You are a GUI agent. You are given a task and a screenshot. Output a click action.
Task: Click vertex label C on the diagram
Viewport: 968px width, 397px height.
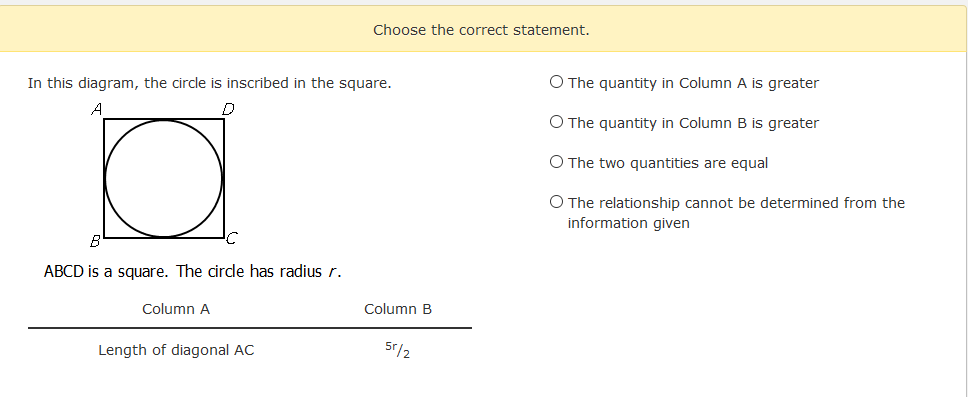click(231, 238)
